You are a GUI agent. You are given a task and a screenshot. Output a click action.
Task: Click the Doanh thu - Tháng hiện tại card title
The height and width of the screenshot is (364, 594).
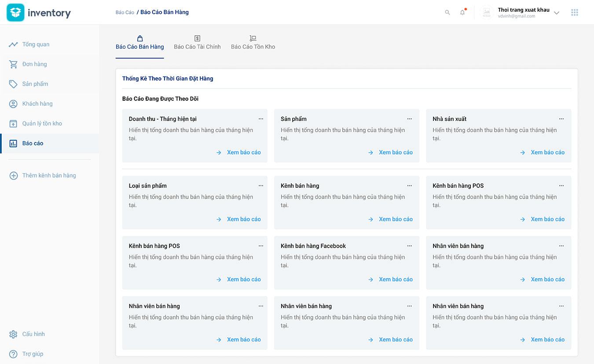[x=163, y=119]
